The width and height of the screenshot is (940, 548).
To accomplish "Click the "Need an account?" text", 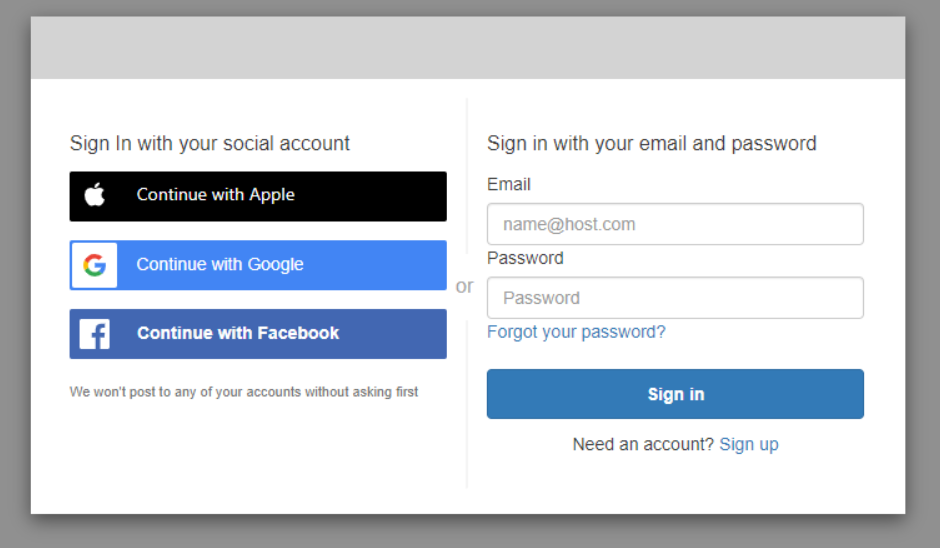I will pyautogui.click(x=643, y=444).
